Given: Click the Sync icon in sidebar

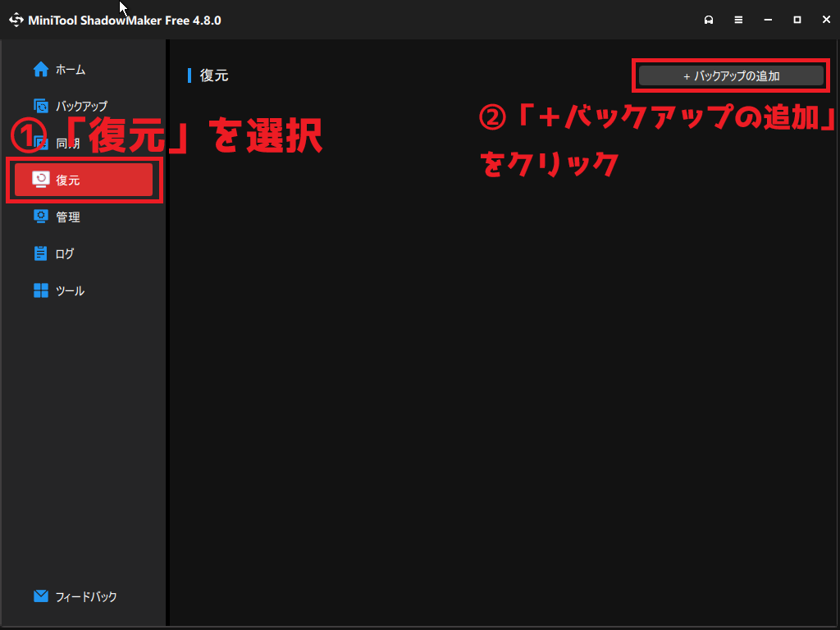Looking at the screenshot, I should (41, 144).
